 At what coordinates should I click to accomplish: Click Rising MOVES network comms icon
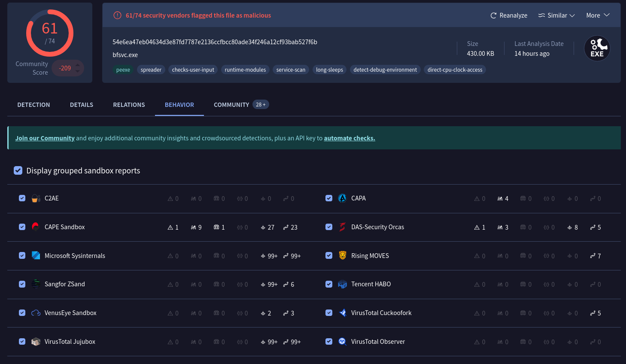(x=593, y=256)
